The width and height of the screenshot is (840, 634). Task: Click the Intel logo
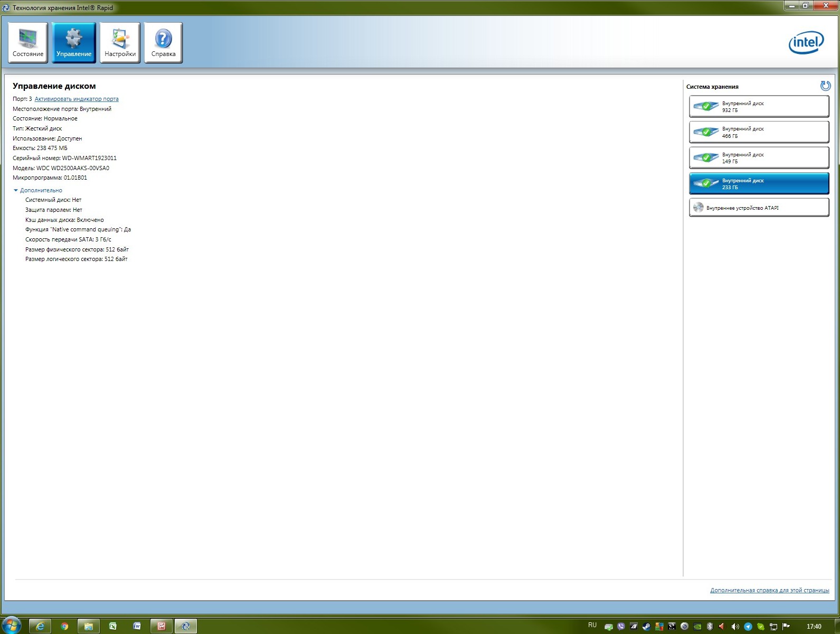pos(806,42)
